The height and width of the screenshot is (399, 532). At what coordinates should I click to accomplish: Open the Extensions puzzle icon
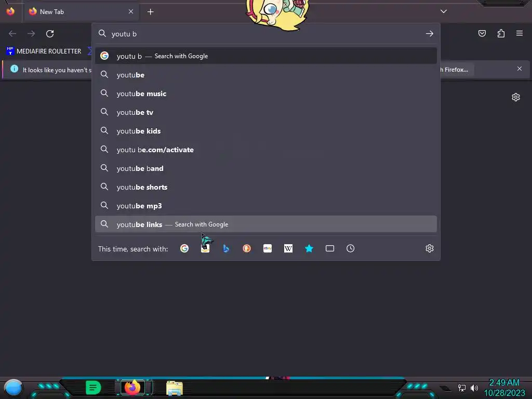[x=501, y=33]
